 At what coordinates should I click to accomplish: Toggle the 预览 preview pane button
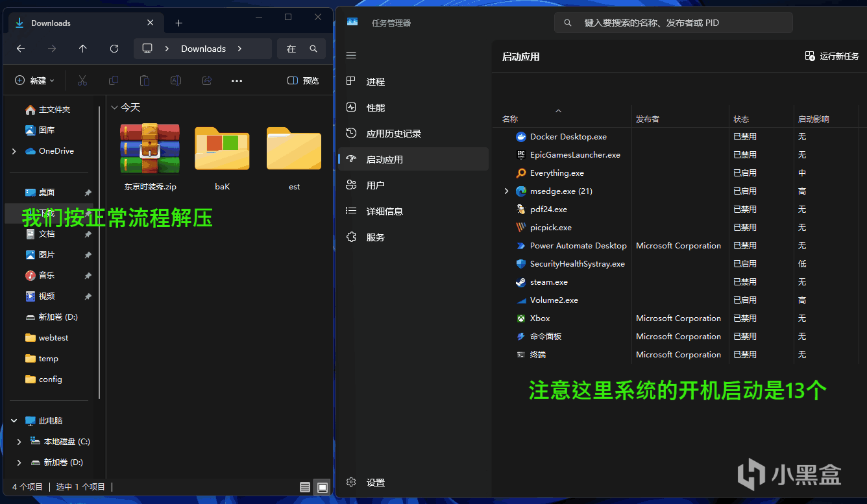pyautogui.click(x=303, y=80)
